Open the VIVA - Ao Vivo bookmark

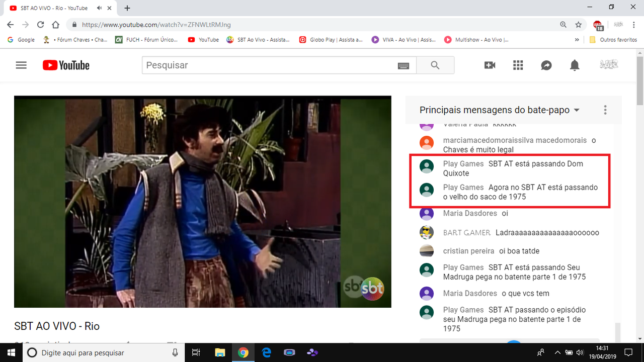pos(404,40)
